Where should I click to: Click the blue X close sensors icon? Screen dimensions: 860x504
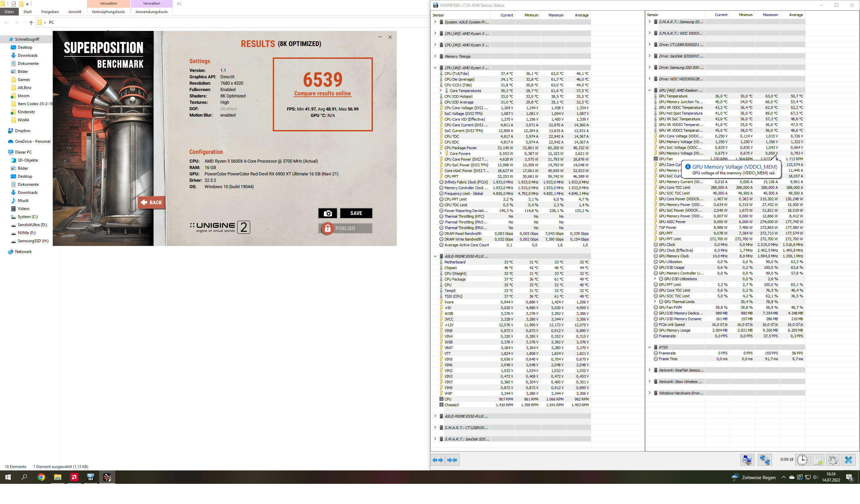click(849, 460)
